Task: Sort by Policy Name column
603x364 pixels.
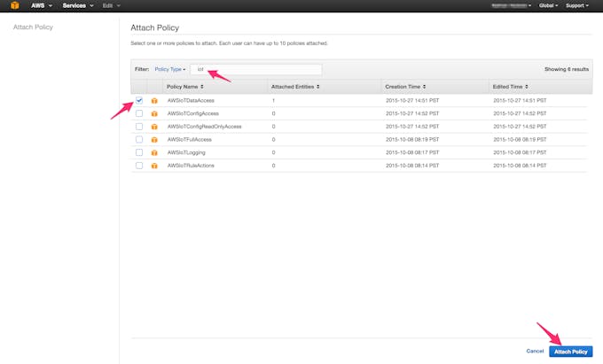Action: 185,87
